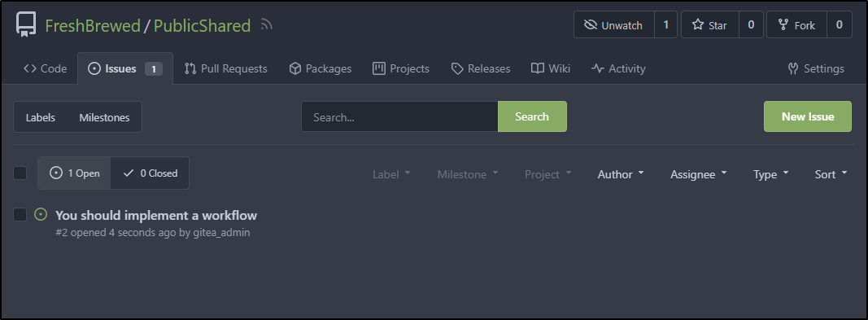Image resolution: width=868 pixels, height=320 pixels.
Task: Click the repository book icon
Action: pos(25,25)
